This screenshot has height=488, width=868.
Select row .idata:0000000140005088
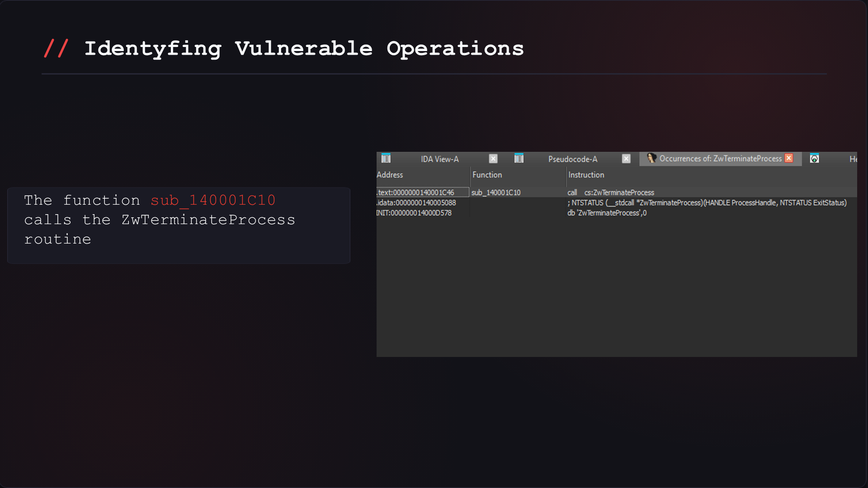pos(617,203)
